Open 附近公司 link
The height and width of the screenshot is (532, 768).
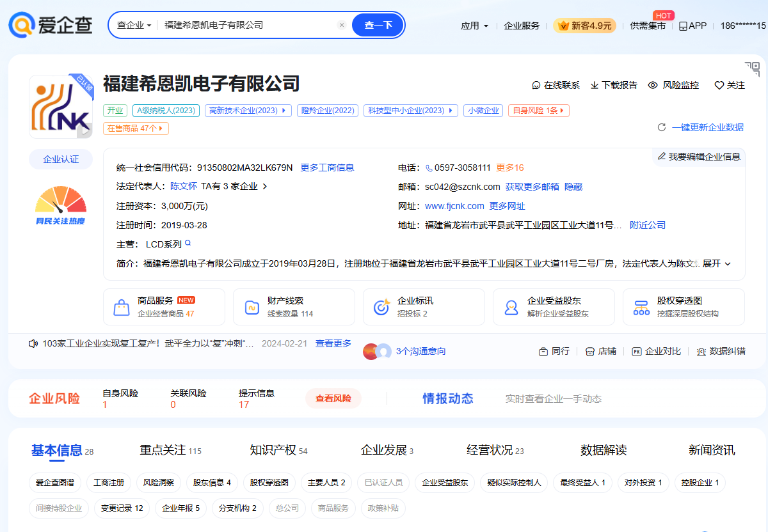pyautogui.click(x=648, y=225)
